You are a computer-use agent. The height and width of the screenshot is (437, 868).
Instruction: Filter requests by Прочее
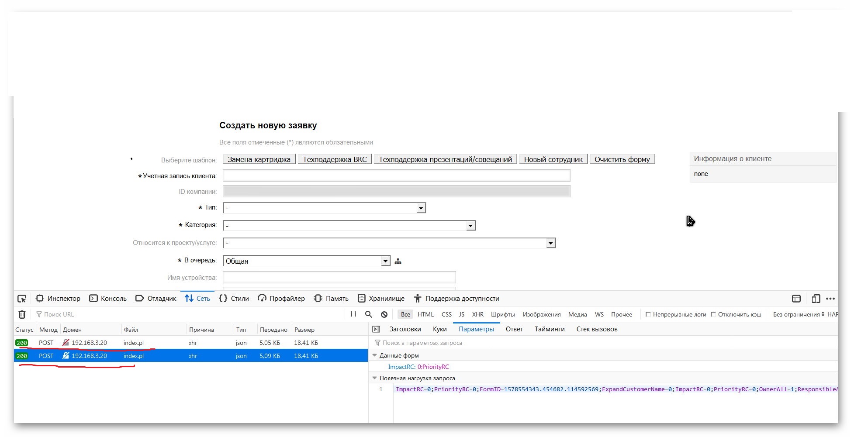point(622,314)
